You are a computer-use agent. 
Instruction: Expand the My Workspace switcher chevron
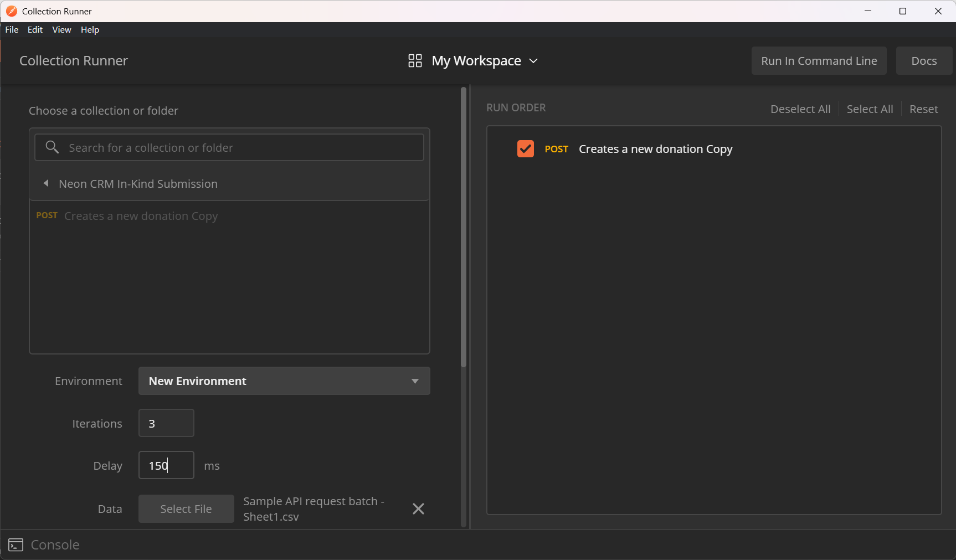(x=533, y=61)
